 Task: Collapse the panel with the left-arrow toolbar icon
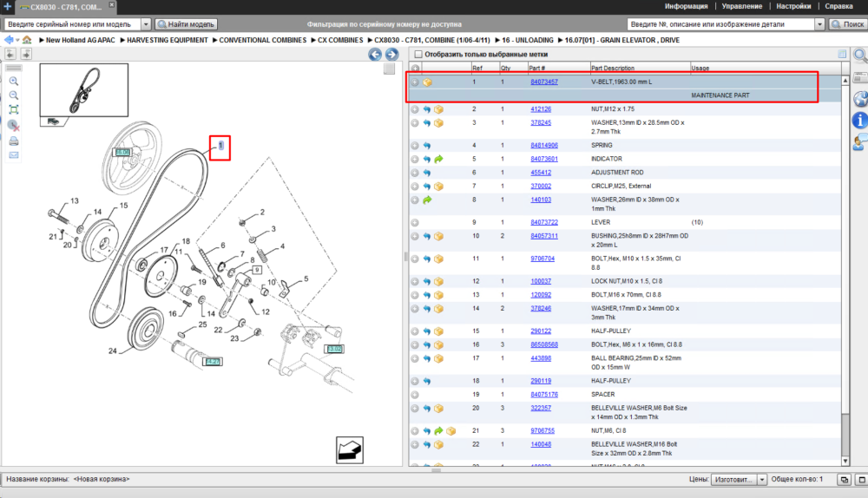(x=10, y=54)
